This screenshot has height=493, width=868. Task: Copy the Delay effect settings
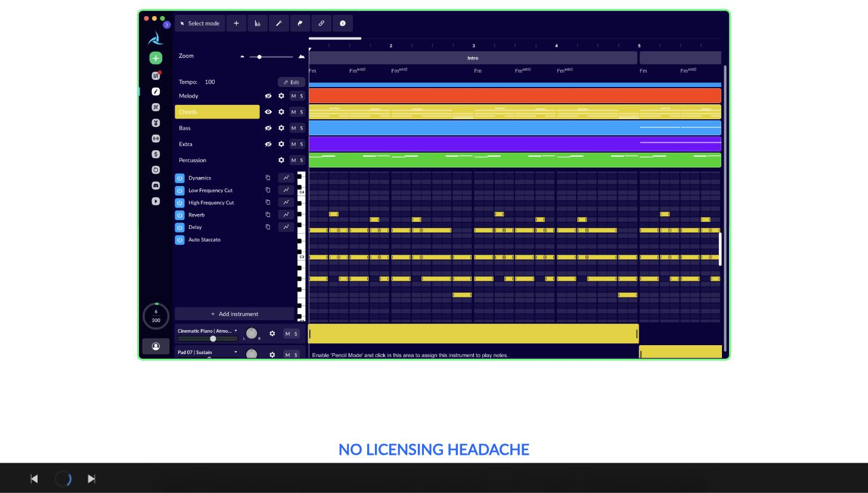(268, 227)
